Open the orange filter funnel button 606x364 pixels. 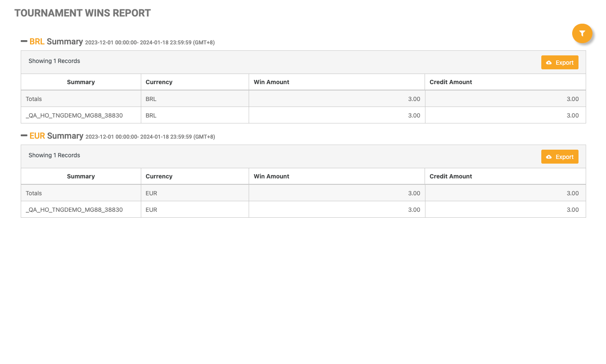point(582,33)
